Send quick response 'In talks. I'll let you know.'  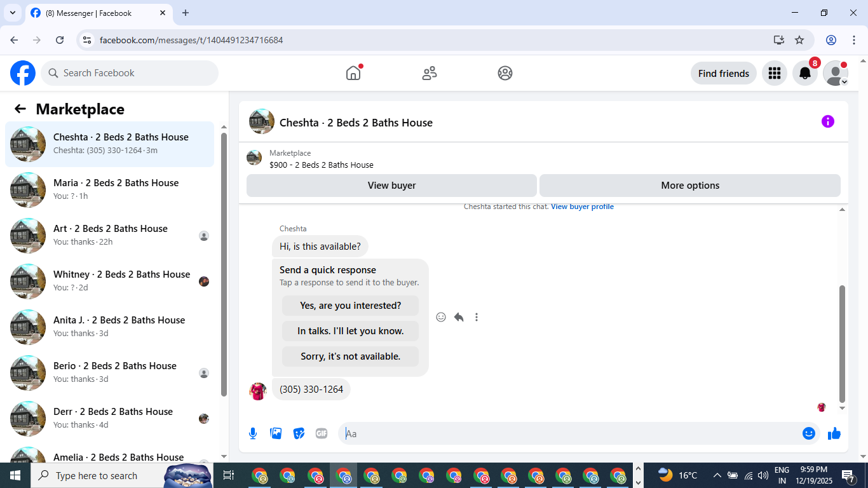tap(351, 331)
